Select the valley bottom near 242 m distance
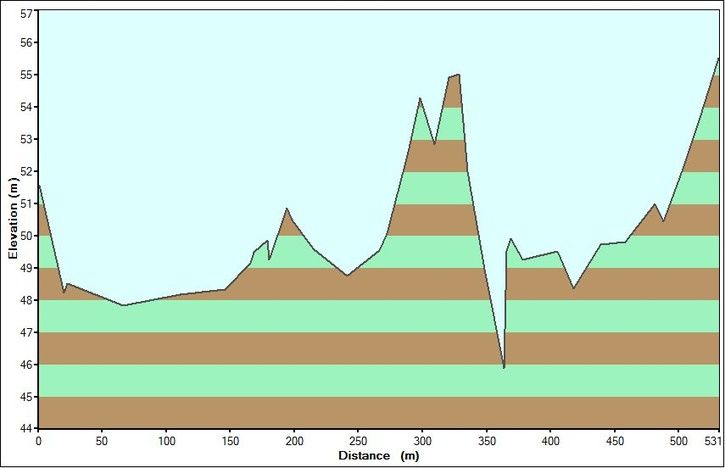Screen dimensions: 725x468 347,275
